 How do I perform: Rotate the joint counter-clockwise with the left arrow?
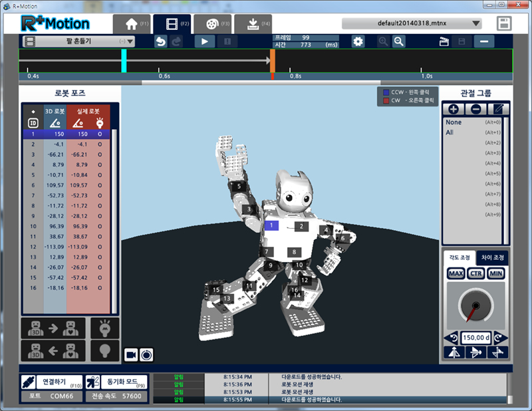452,338
